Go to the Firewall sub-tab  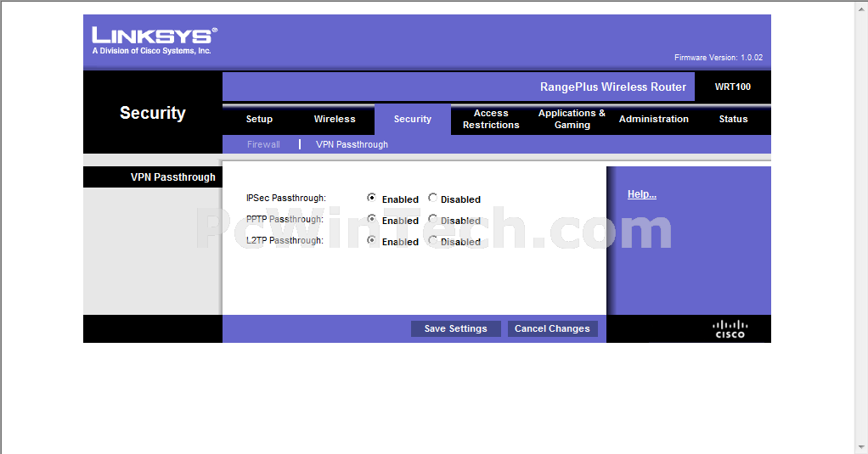coord(263,144)
